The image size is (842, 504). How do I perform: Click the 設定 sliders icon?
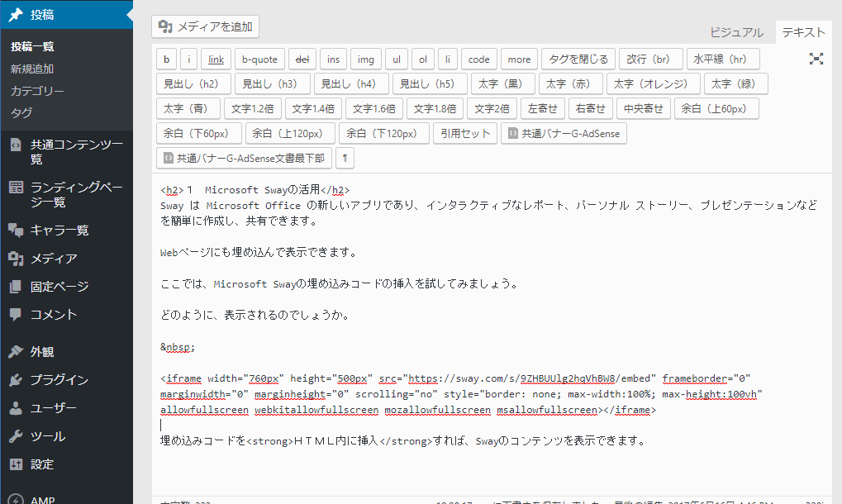(x=16, y=464)
